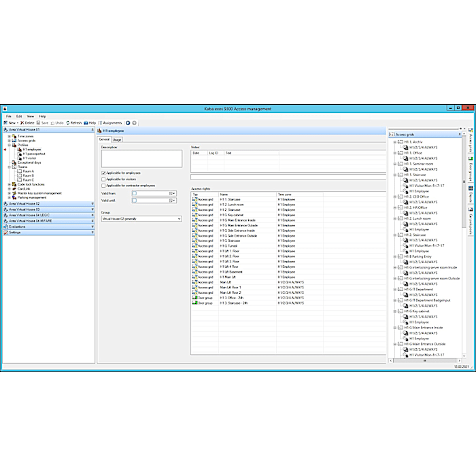Click the Evaluations section icon
476x476 pixels.
coord(5,226)
